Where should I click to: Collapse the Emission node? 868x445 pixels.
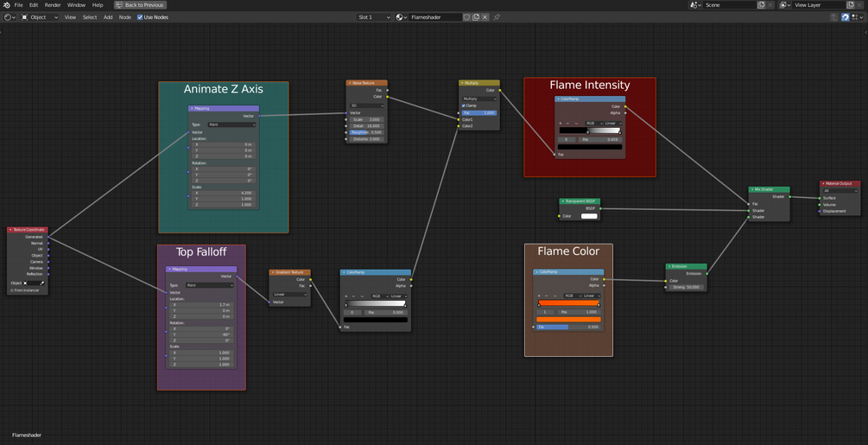point(669,266)
